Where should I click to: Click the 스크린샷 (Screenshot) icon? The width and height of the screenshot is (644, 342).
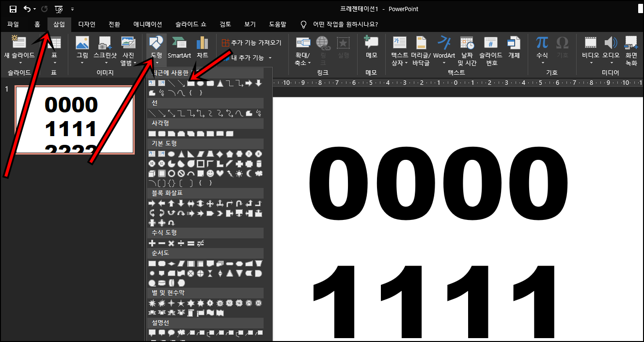pos(105,43)
